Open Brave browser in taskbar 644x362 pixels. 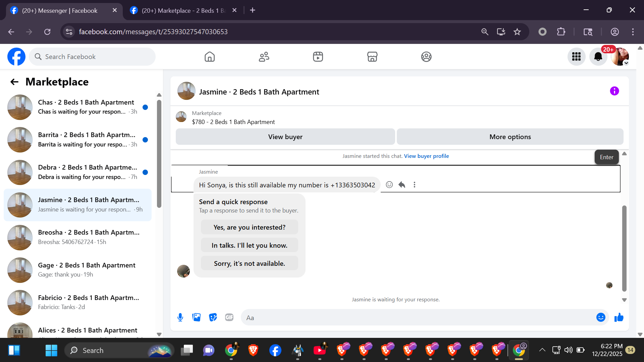tap(253, 350)
